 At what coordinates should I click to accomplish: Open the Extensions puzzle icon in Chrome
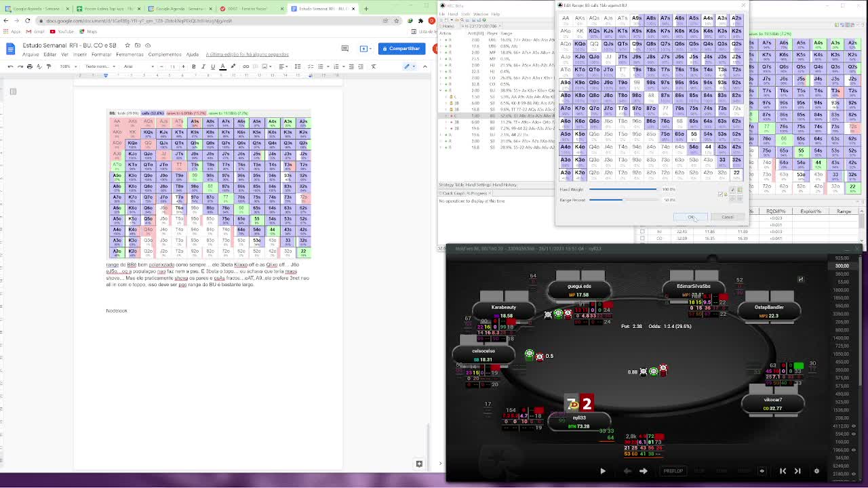pyautogui.click(x=420, y=20)
